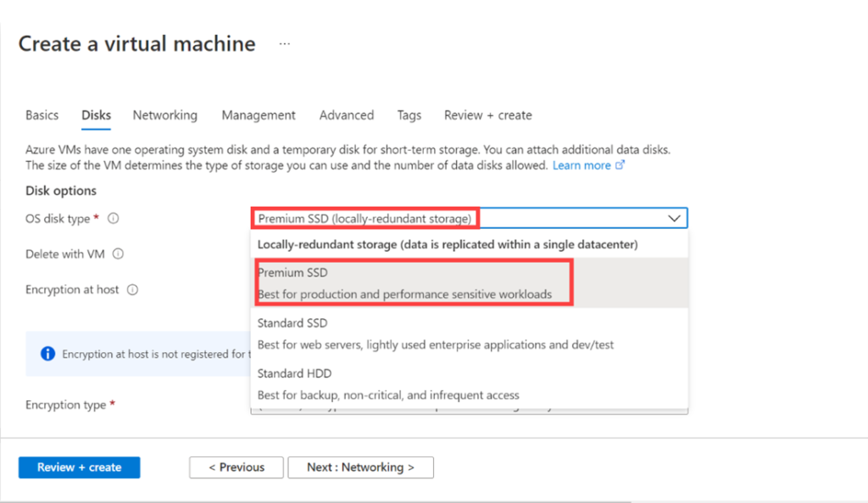The height and width of the screenshot is (503, 868).
Task: Go to the Management tab
Action: point(259,115)
